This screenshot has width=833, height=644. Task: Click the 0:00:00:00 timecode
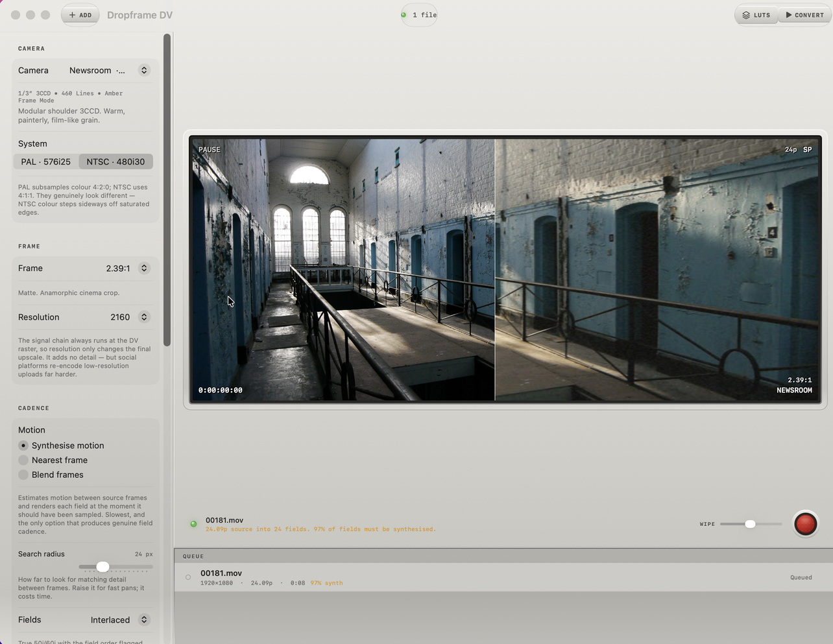pos(221,390)
